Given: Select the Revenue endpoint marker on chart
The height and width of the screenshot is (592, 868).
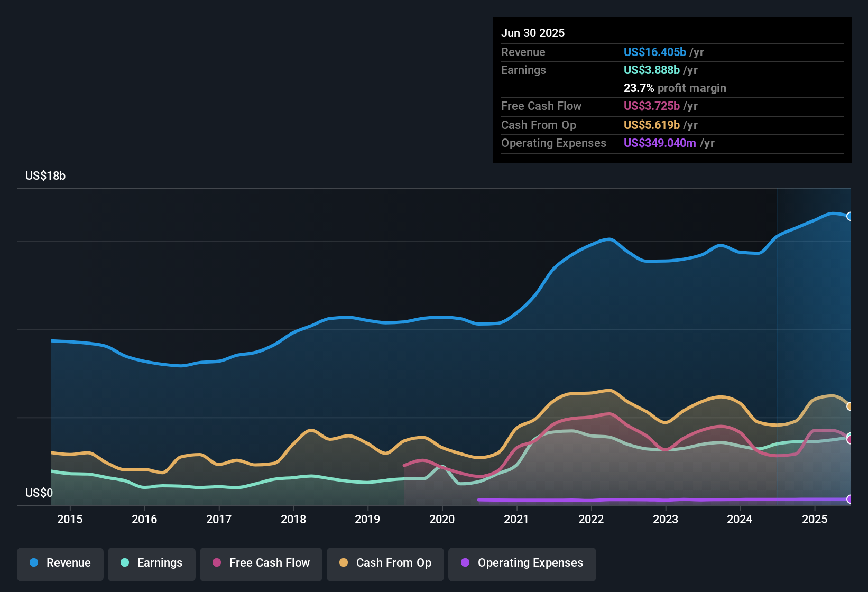Looking at the screenshot, I should [x=850, y=216].
